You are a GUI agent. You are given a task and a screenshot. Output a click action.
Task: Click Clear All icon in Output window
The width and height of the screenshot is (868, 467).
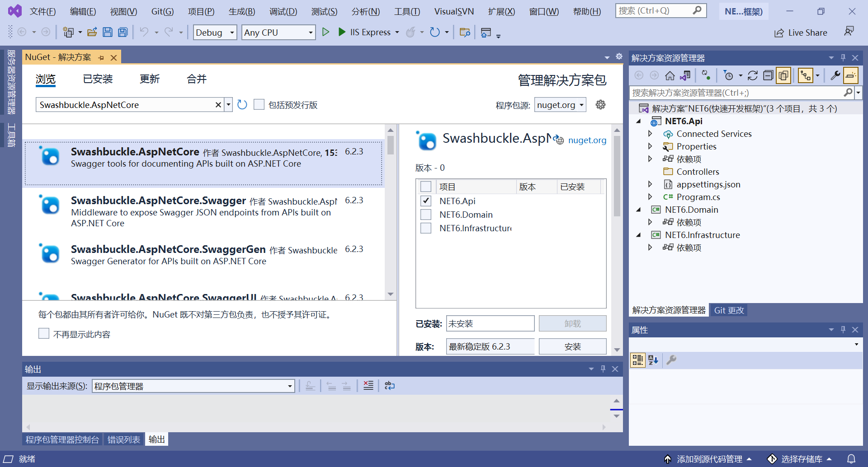(368, 386)
